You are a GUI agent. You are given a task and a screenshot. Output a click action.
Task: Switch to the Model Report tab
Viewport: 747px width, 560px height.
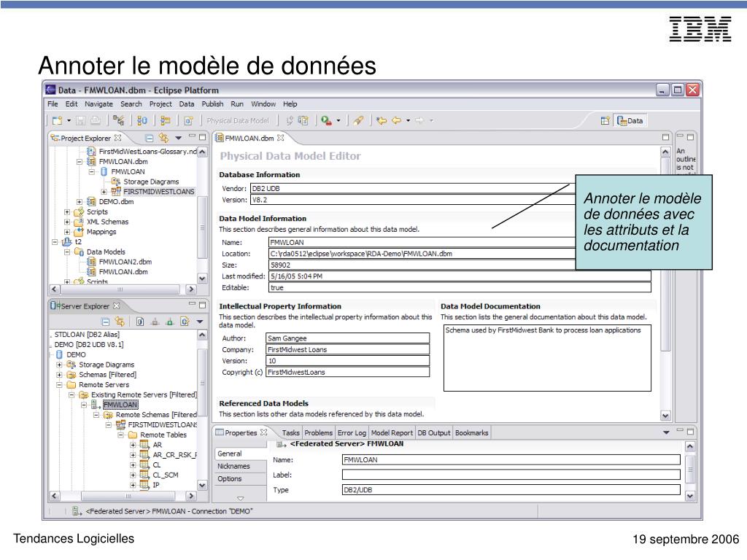click(x=392, y=433)
